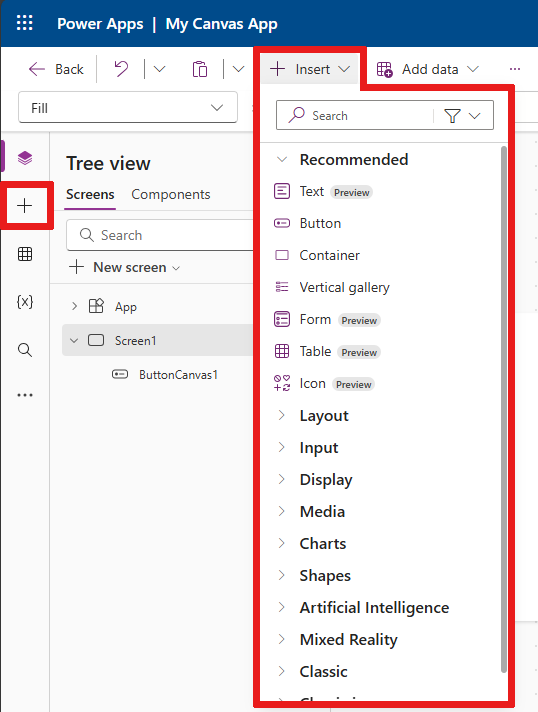Select Screen1 in the tree view
The height and width of the screenshot is (712, 538).
click(x=157, y=340)
